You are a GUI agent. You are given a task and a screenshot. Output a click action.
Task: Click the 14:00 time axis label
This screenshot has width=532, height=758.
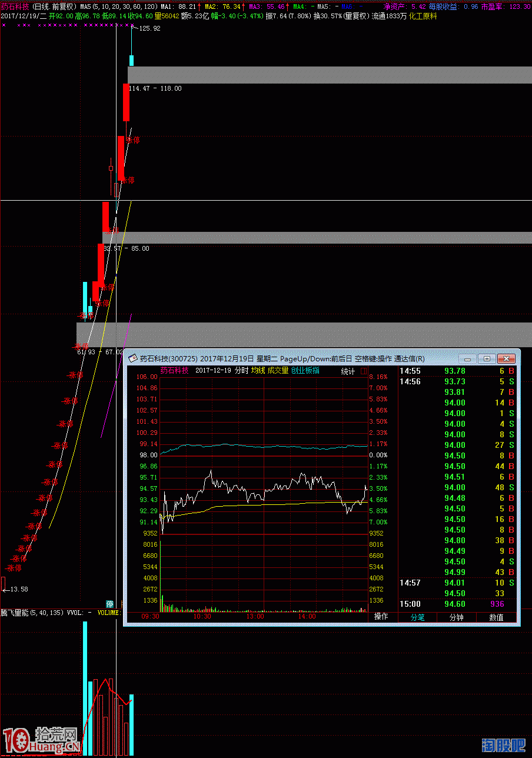point(307,617)
